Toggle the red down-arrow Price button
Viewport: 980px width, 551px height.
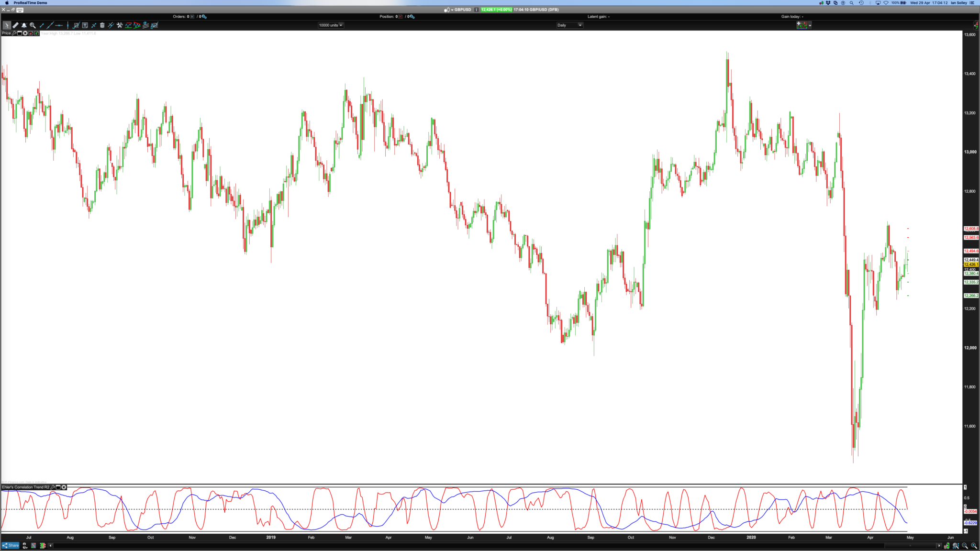(31, 33)
